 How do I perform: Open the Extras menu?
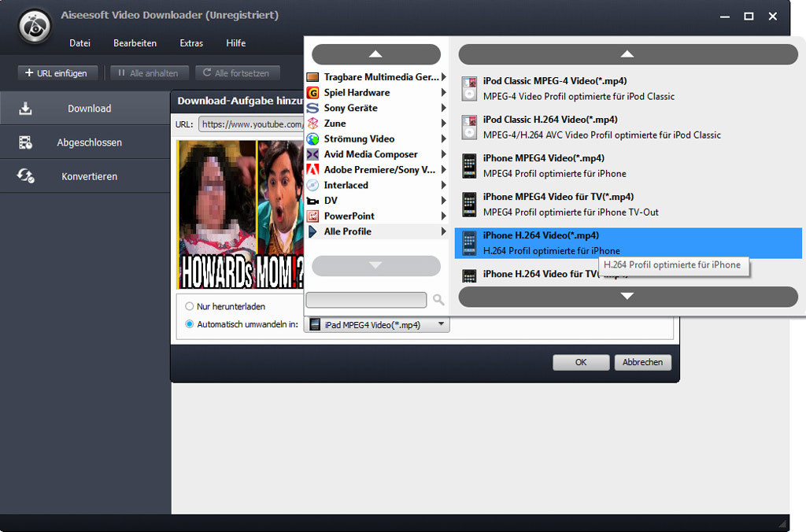tap(191, 43)
